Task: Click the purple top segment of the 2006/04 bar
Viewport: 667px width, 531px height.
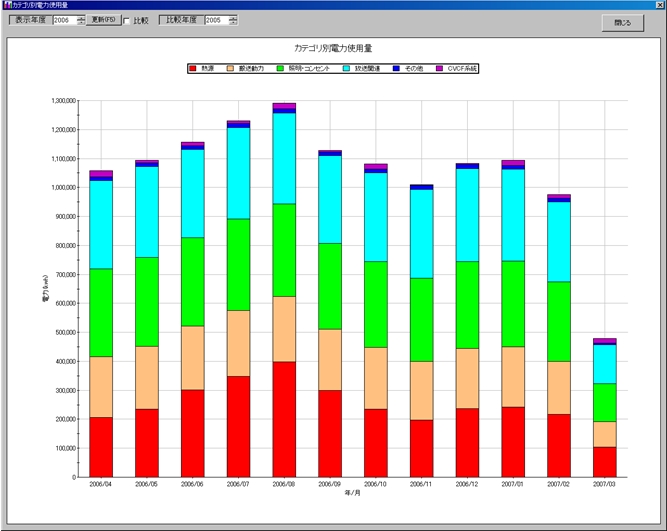Action: coord(101,174)
